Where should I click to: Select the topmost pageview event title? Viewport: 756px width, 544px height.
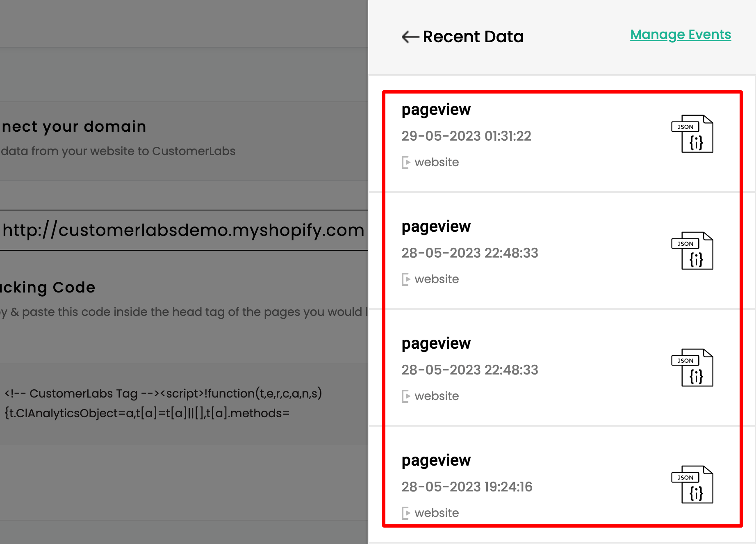tap(436, 109)
